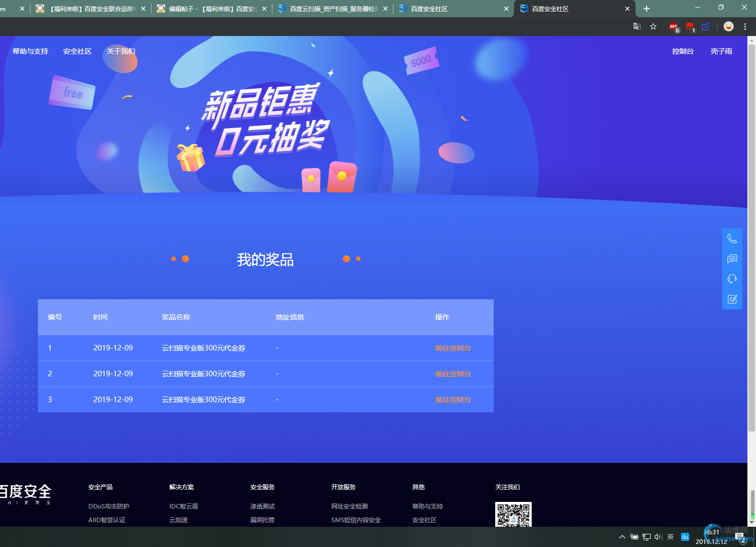Open a new browser tab
This screenshot has height=547, width=756.
[647, 9]
